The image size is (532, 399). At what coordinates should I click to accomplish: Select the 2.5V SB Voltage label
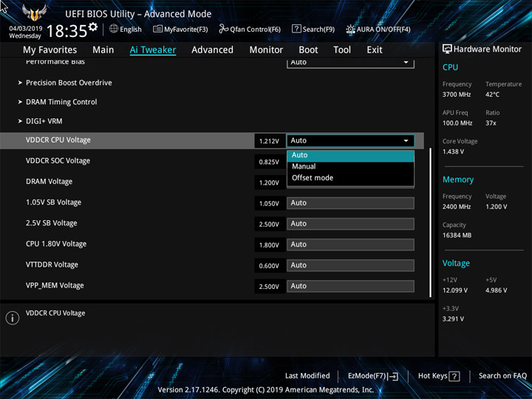tap(52, 223)
